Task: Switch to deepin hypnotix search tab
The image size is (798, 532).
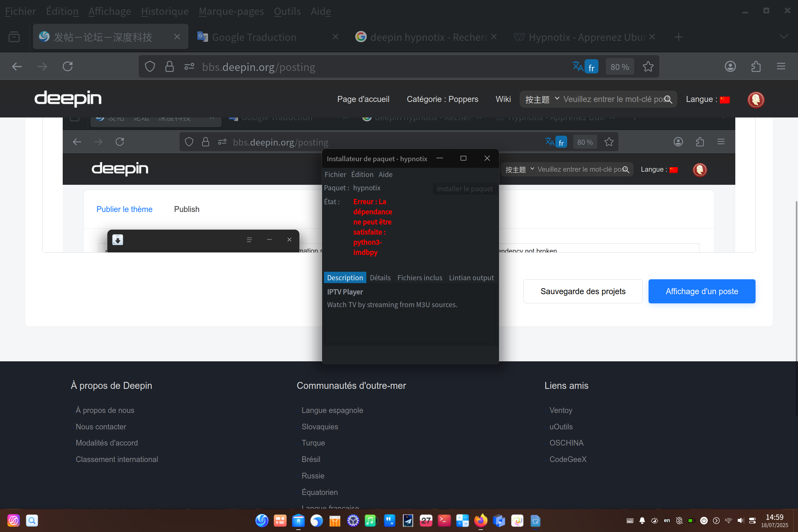Action: click(x=426, y=37)
